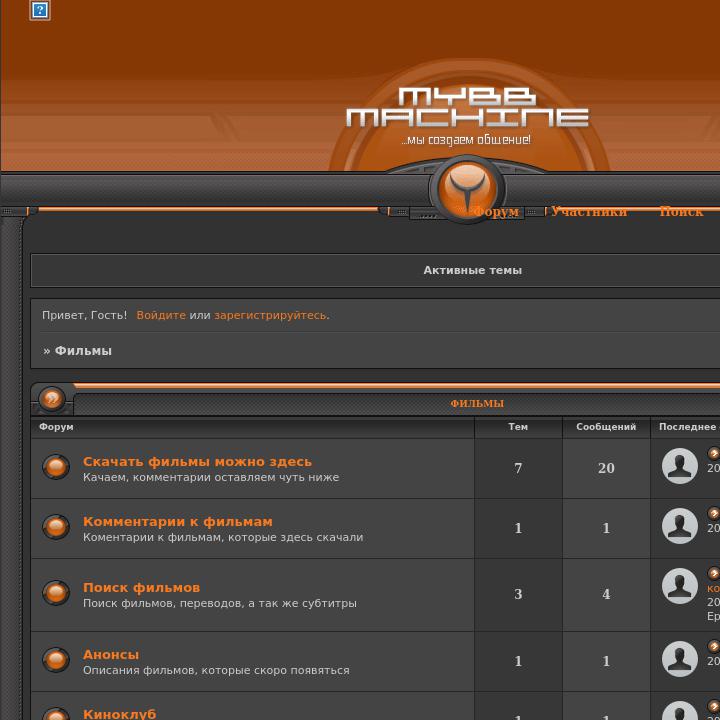Click the зарегистрируйтесь registration link
Viewport: 720px width, 720px height.
[x=270, y=315]
